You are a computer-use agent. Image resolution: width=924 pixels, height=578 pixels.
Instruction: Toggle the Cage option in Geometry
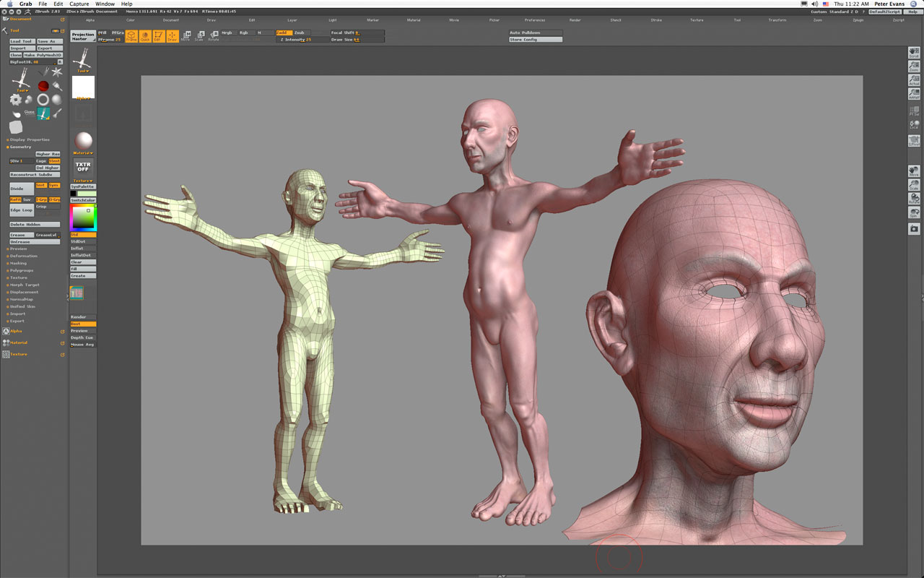pyautogui.click(x=41, y=161)
